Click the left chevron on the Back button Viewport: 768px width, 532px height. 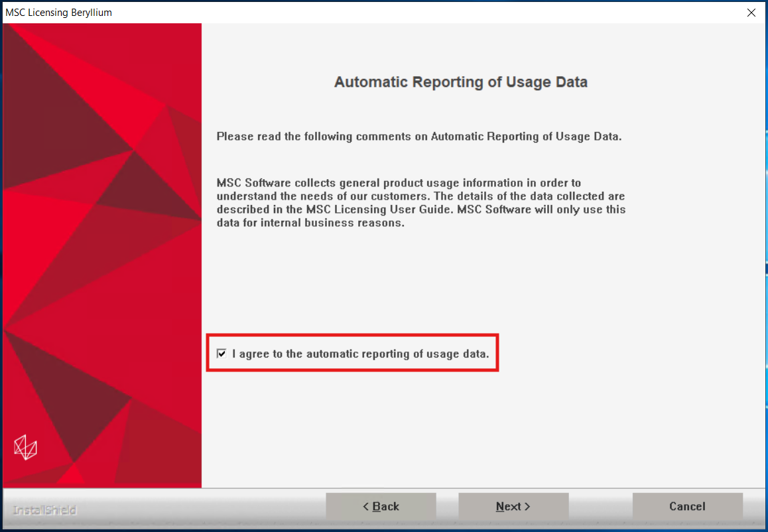(365, 507)
